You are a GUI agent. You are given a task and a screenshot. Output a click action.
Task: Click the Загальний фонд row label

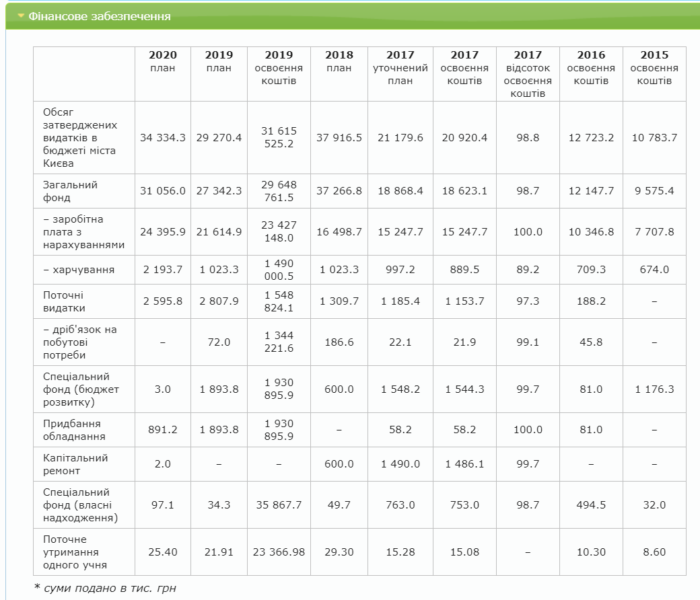[71, 191]
